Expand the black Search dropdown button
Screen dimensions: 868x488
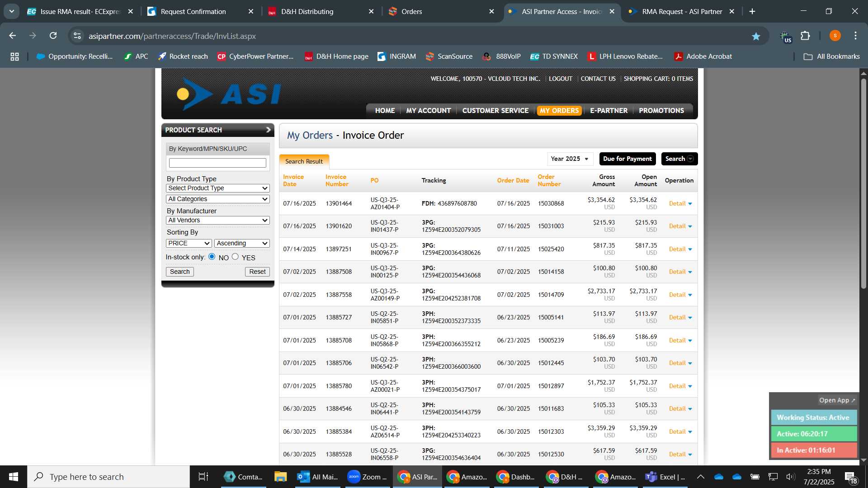click(x=679, y=159)
